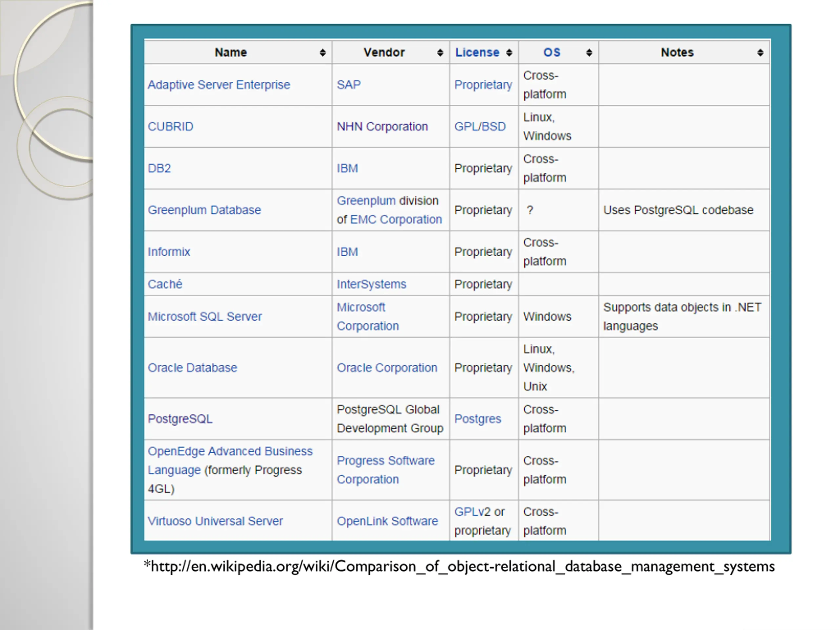840x630 pixels.
Task: Open the Microsoft SQL Server link
Action: click(205, 316)
